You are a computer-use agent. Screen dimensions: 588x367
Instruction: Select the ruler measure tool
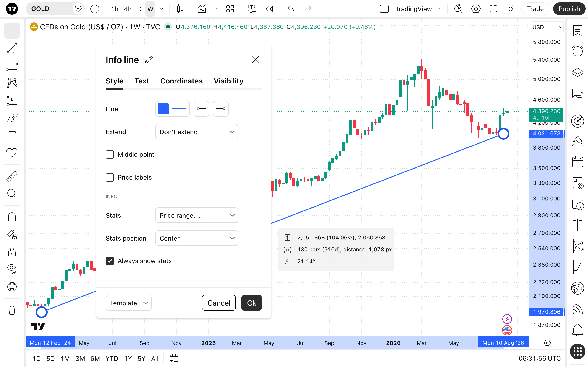point(12,176)
